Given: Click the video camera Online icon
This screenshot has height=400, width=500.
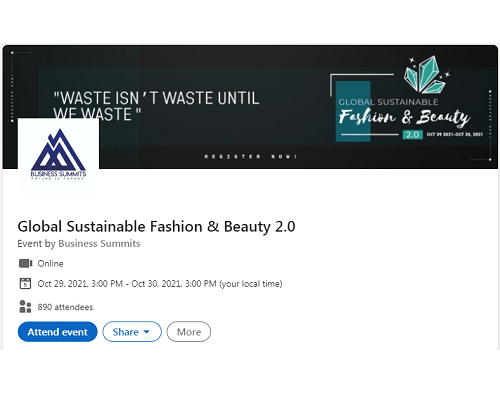Looking at the screenshot, I should tap(25, 263).
